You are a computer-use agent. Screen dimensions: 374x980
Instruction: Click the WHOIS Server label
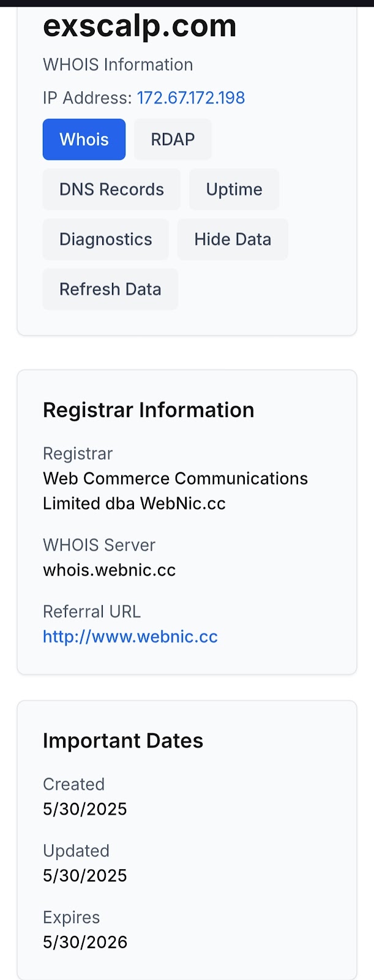point(99,545)
